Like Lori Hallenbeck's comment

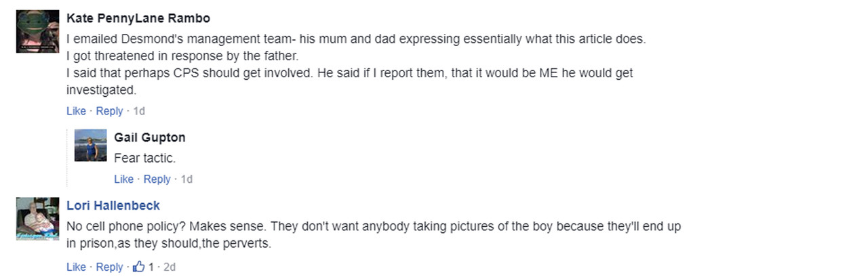tap(76, 267)
